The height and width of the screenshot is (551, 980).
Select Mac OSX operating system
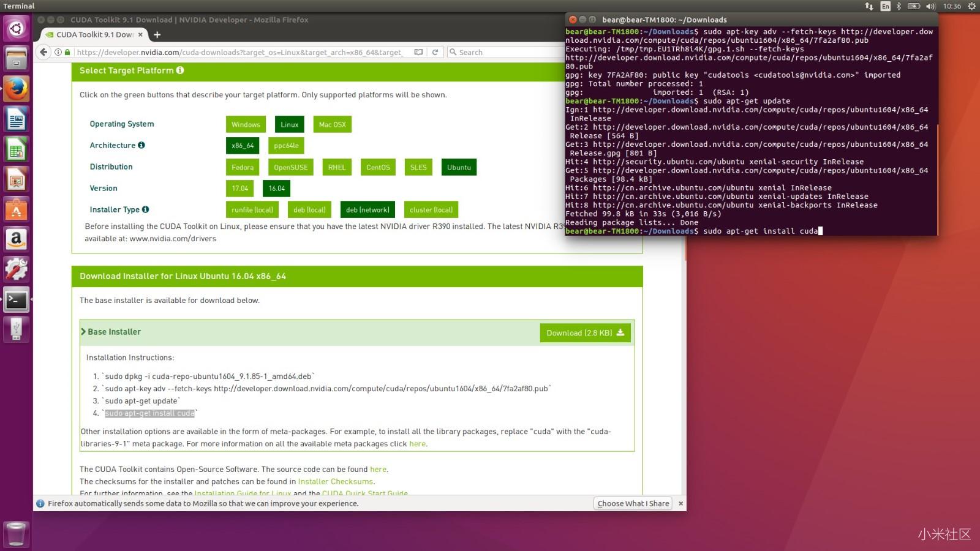click(332, 124)
